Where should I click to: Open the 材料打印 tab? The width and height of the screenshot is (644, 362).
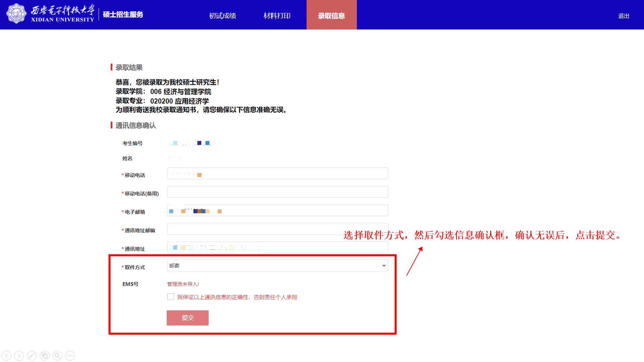(277, 16)
